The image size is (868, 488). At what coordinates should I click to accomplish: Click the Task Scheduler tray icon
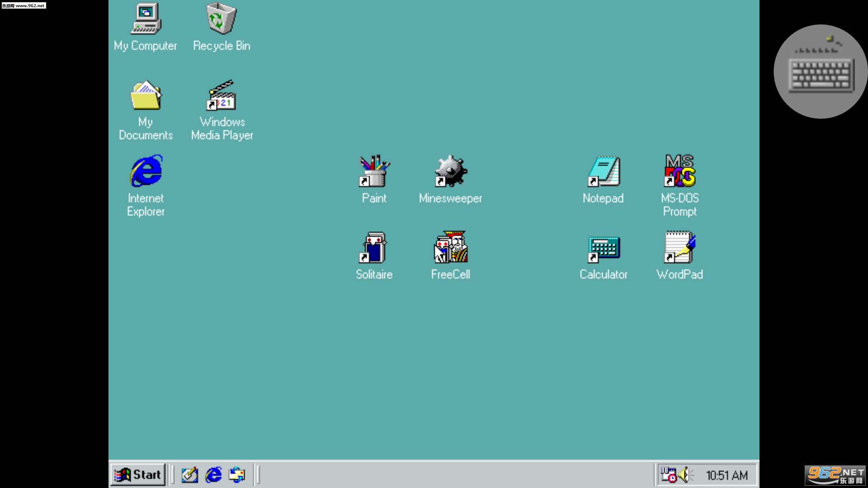click(x=669, y=475)
